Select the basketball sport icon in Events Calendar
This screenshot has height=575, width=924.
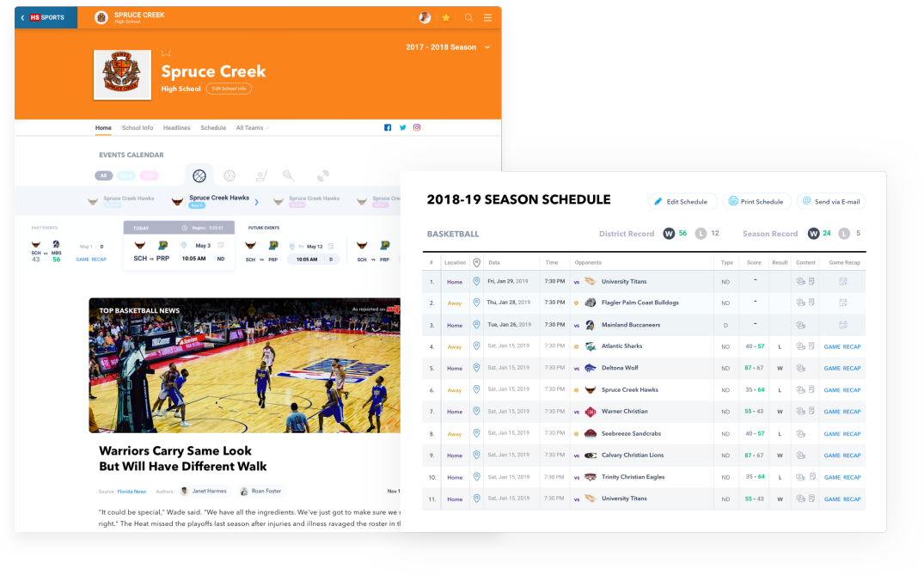tap(199, 175)
